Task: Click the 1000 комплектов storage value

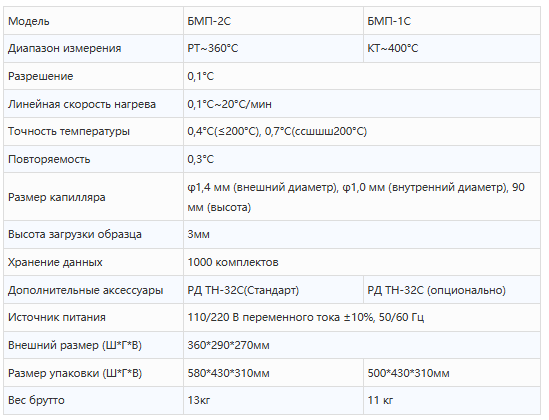Action: click(233, 262)
